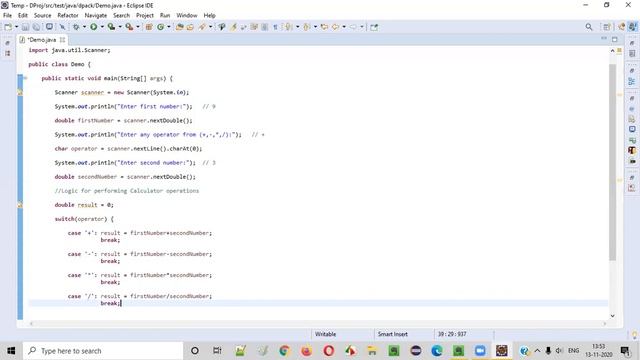Open Windows Start menu
Screen dimensions: 640x360
(11, 351)
